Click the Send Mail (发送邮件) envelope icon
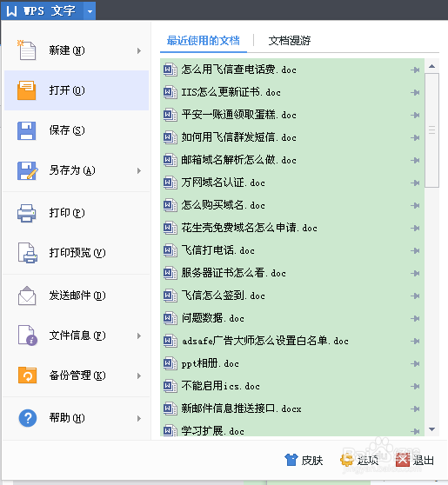Viewport: 448px width, 485px height. 27,296
